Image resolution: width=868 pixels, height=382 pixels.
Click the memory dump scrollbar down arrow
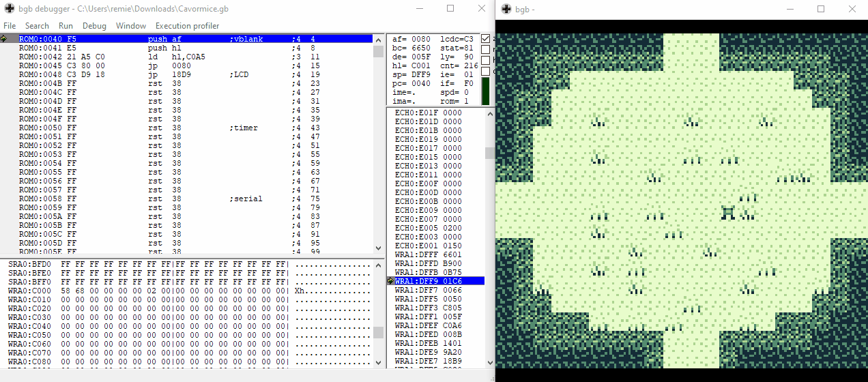pyautogui.click(x=378, y=362)
